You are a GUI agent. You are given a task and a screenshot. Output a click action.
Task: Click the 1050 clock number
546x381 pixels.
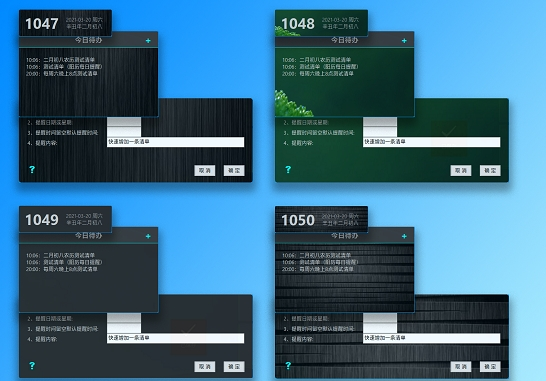pyautogui.click(x=298, y=220)
